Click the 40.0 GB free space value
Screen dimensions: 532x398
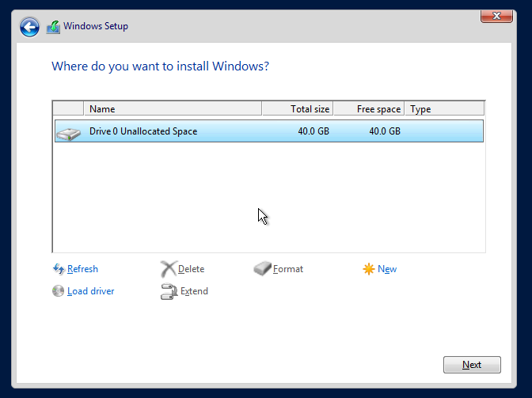385,131
